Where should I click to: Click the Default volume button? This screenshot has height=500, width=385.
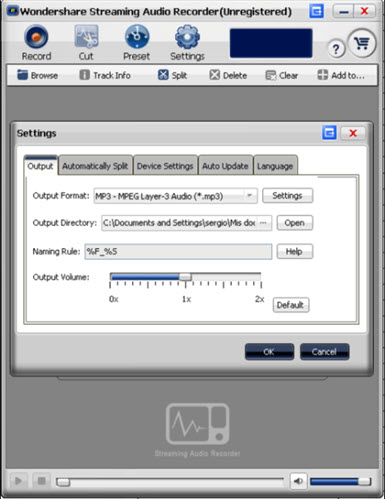point(291,305)
